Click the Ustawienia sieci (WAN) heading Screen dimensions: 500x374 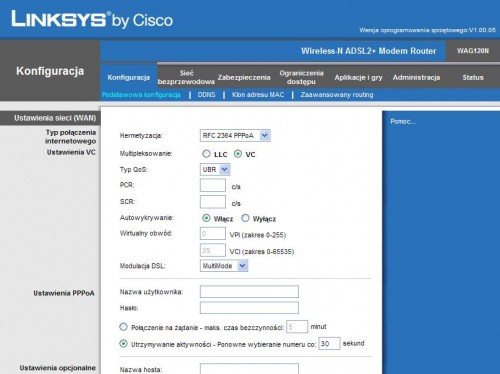click(55, 118)
